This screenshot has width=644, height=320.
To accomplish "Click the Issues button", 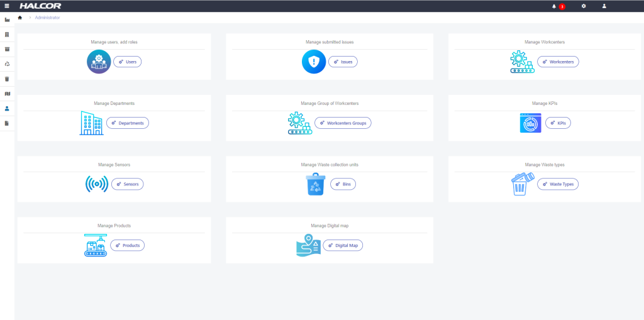I will click(343, 62).
